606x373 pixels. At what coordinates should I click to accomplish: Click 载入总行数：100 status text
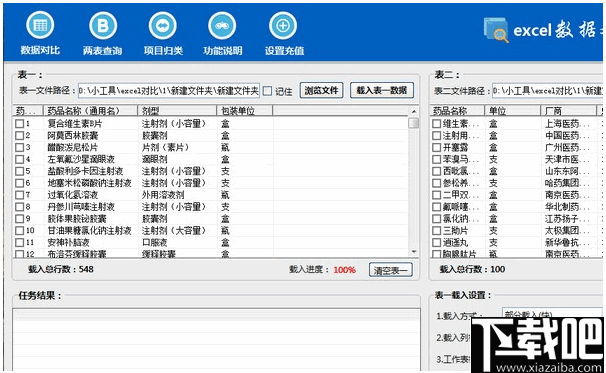[472, 269]
